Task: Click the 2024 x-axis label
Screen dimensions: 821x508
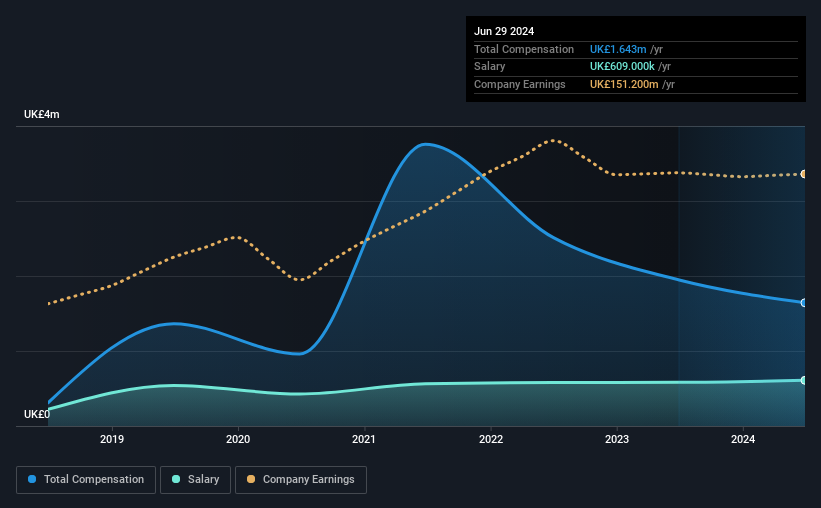Action: [743, 439]
